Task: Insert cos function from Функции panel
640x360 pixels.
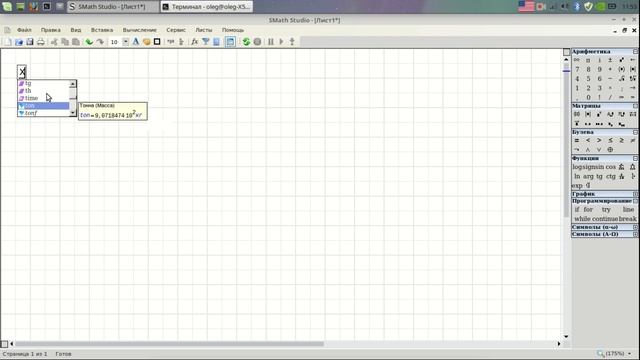Action: pyautogui.click(x=610, y=167)
